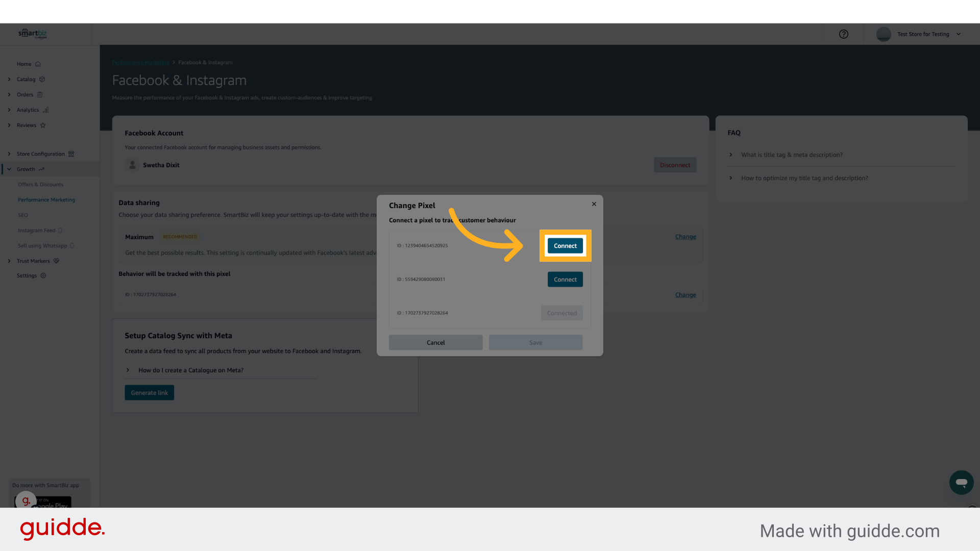This screenshot has height=551, width=980.
Task: Go to Home in sidebar
Action: click(24, 64)
